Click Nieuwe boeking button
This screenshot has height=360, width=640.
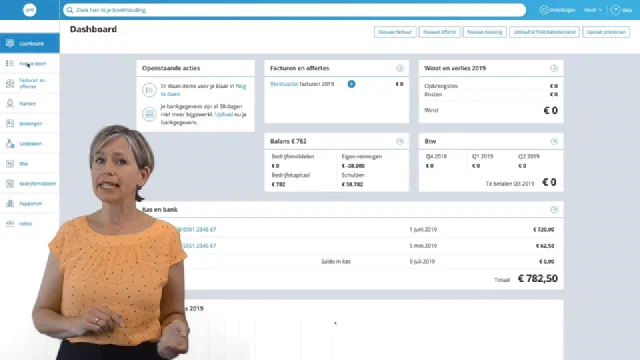coord(484,32)
